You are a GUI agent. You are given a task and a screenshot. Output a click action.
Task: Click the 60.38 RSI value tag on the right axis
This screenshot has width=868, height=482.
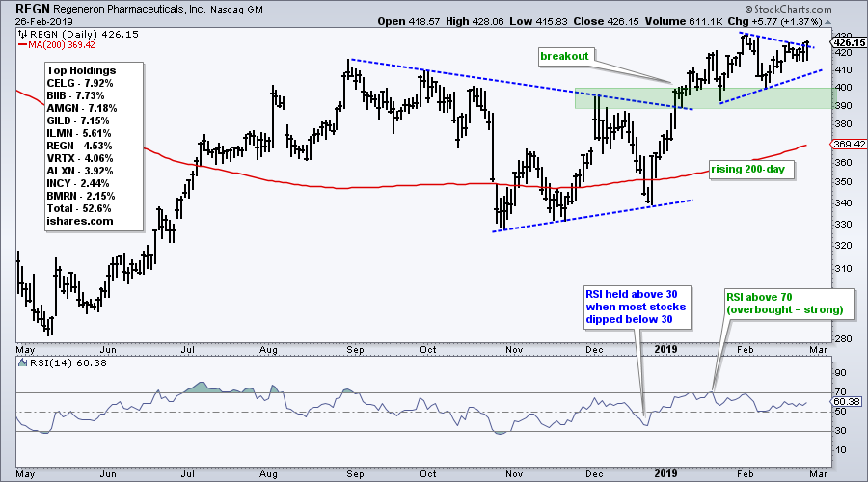(847, 402)
